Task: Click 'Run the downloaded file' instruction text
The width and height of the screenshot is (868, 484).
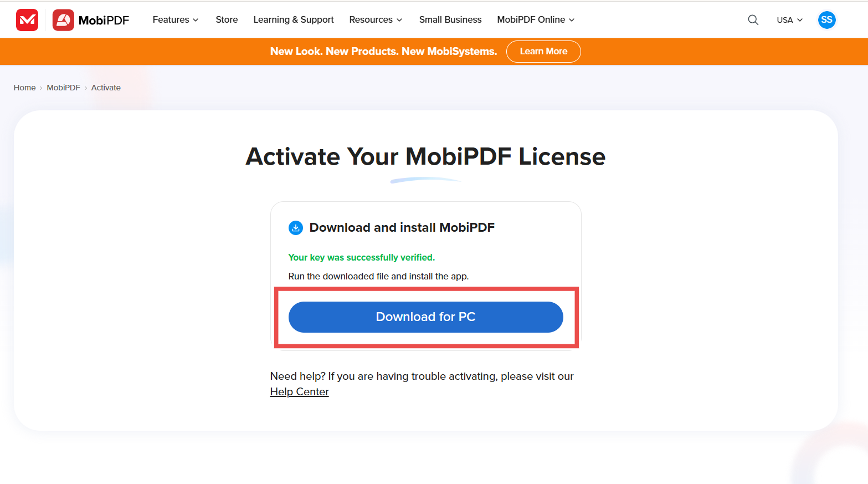Action: (378, 277)
